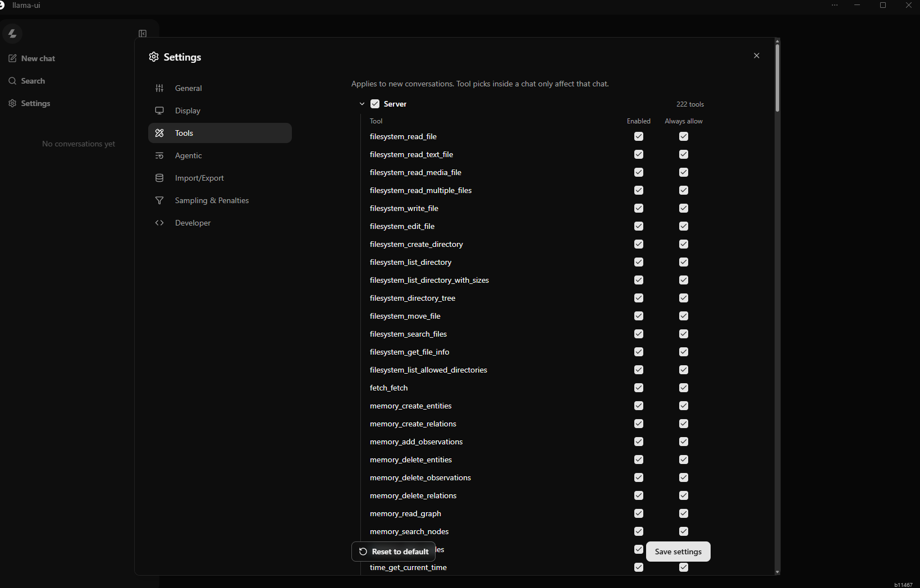The width and height of the screenshot is (920, 588).
Task: Click the scrollbar down arrow
Action: click(777, 572)
